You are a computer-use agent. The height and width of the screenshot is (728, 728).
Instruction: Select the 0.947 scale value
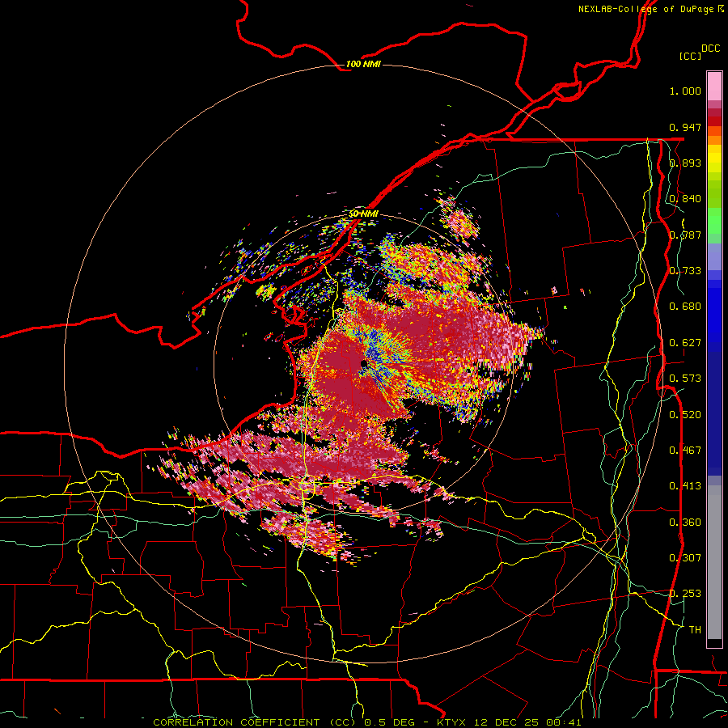pyautogui.click(x=685, y=127)
